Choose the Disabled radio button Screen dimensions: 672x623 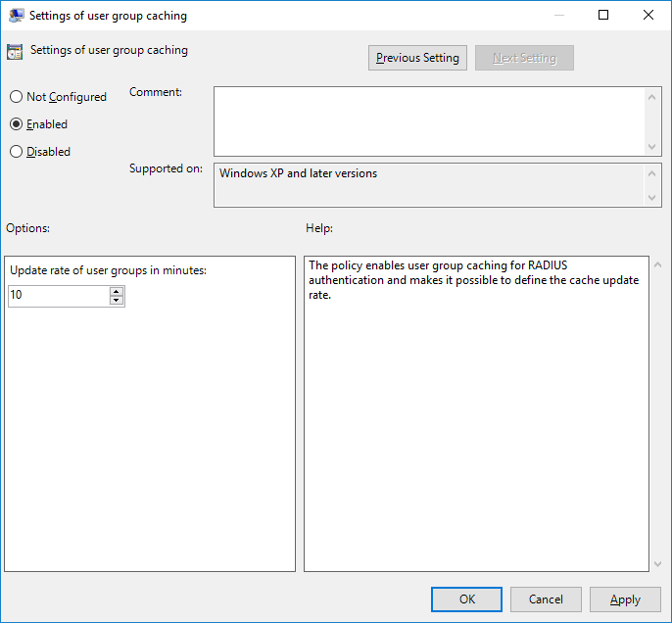click(16, 152)
